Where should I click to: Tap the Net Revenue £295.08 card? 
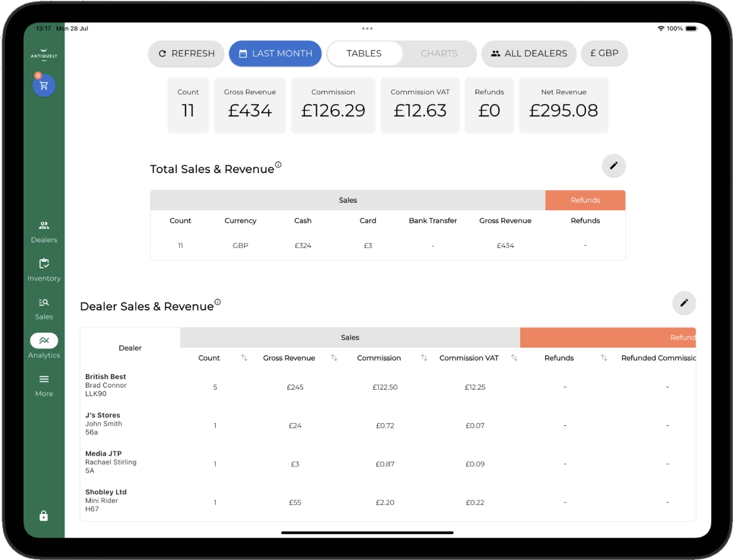pos(563,105)
